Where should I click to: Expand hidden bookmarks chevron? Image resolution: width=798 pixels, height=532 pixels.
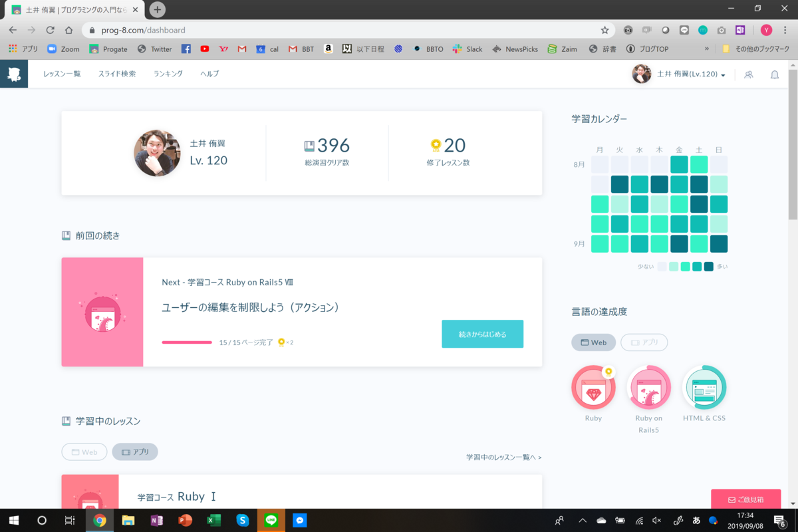[x=707, y=49]
